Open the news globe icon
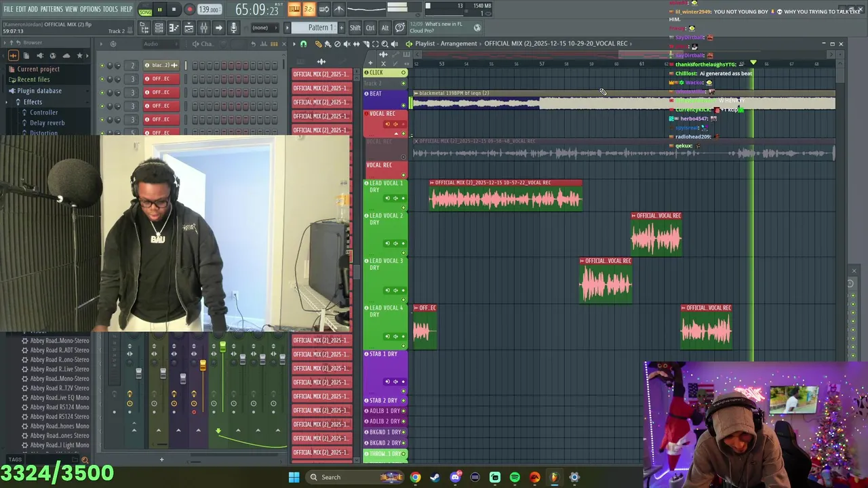Screen dimensions: 868x488 point(477,28)
